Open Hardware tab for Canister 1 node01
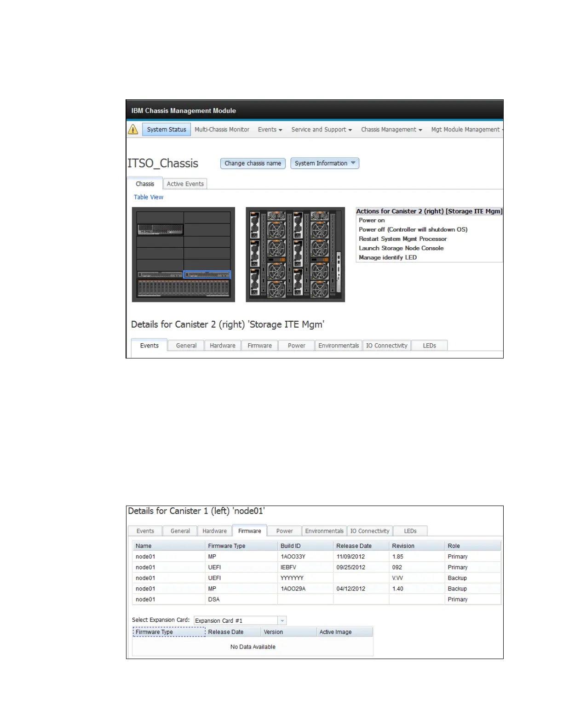This screenshot has width=563, height=728. point(215,531)
